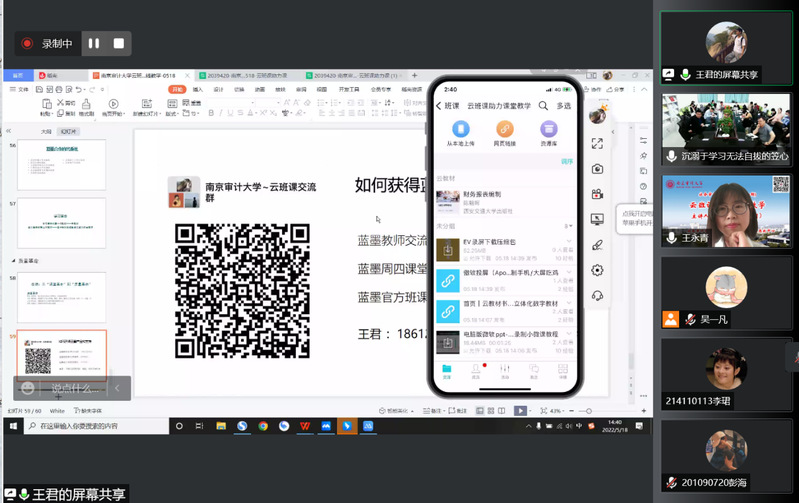
Task: Tap the 班课 back button on phone
Action: (447, 106)
